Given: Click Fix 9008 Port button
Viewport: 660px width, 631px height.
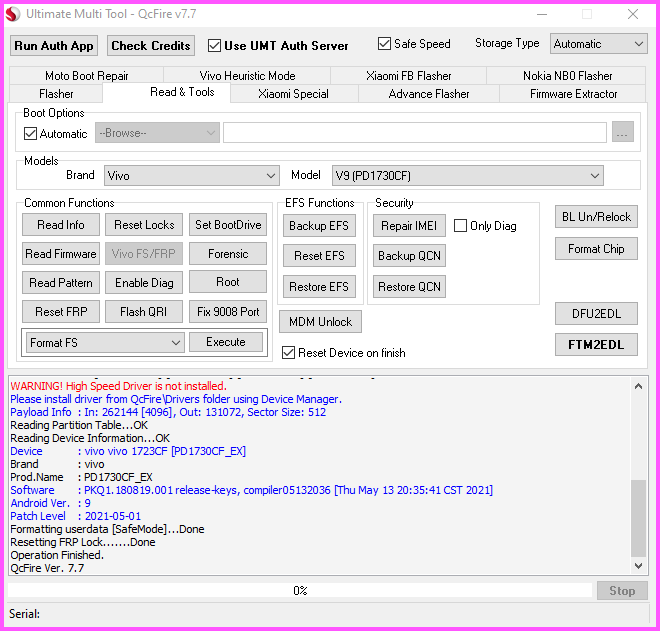Looking at the screenshot, I should coord(228,312).
